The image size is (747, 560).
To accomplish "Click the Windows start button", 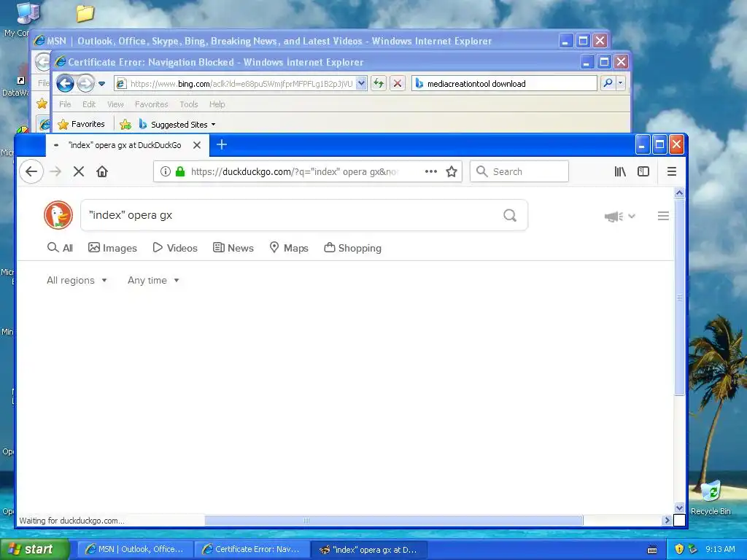I will (x=34, y=549).
